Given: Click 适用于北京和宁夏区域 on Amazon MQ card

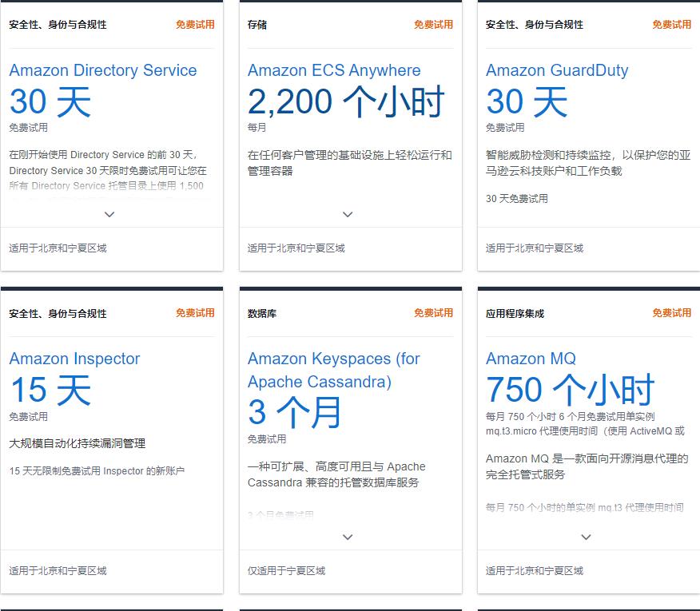Looking at the screenshot, I should [535, 570].
